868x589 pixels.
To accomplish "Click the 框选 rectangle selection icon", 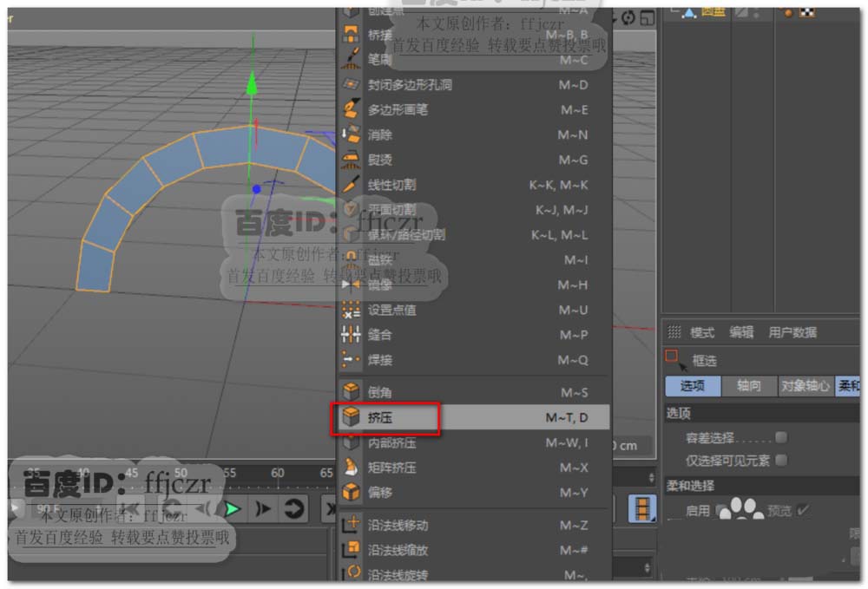I will (676, 359).
